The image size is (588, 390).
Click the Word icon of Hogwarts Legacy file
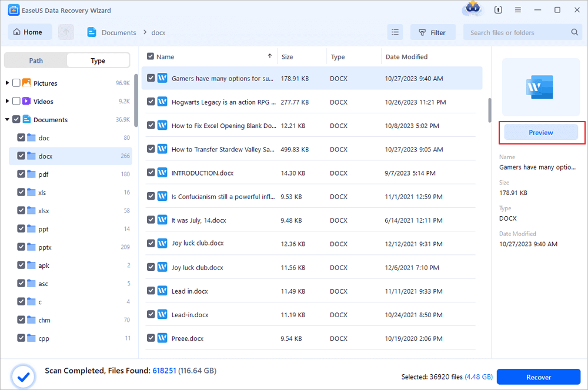(162, 102)
